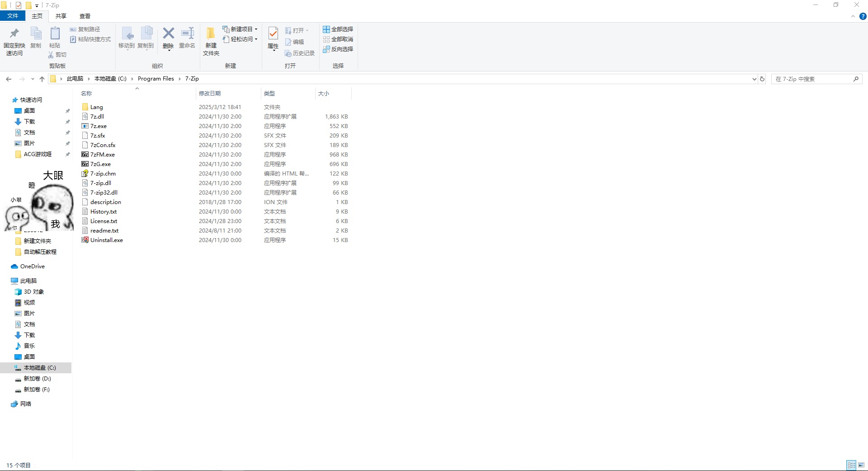This screenshot has height=471, width=868.
Task: Click the Up directory arrow icon
Action: (42, 79)
